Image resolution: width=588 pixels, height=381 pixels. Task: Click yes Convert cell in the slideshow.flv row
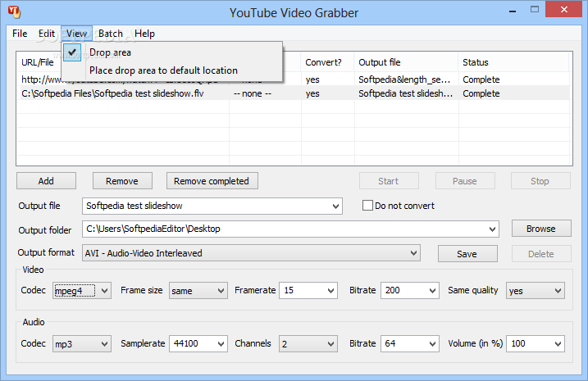(312, 93)
